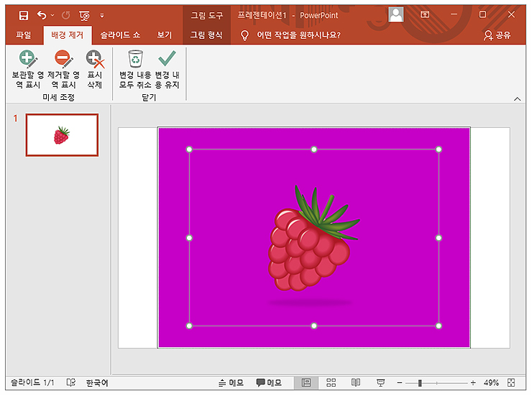Open the 보기 tab
This screenshot has width=532, height=396.
(x=164, y=35)
